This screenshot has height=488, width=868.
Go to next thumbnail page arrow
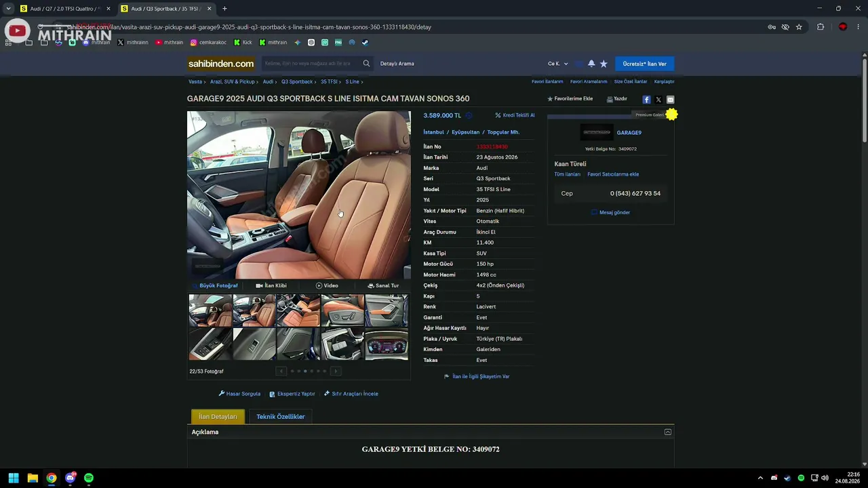click(336, 371)
